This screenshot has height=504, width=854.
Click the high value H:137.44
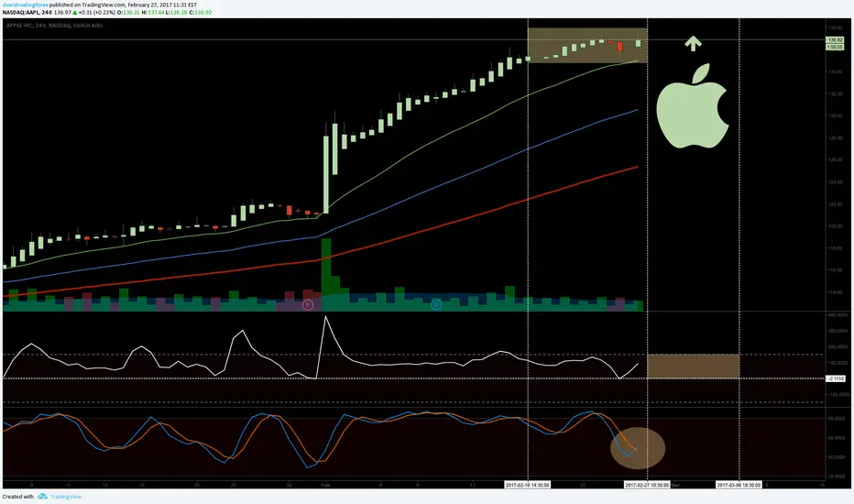tap(153, 13)
